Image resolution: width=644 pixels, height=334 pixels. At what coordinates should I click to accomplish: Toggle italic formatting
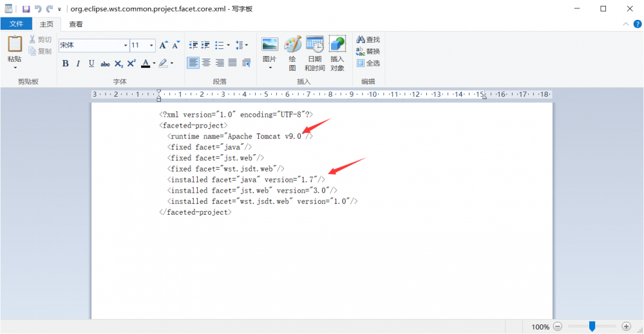78,63
